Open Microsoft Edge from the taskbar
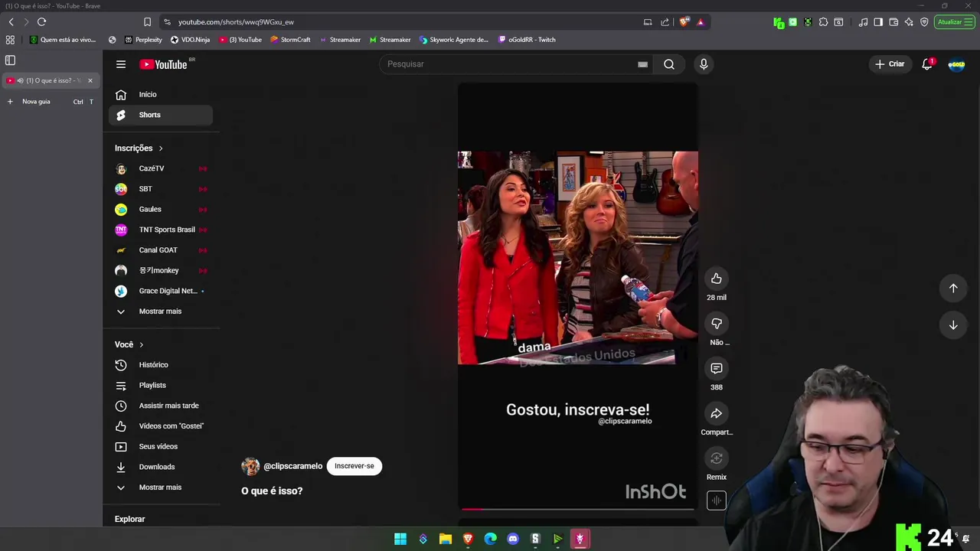Image resolution: width=980 pixels, height=551 pixels. pyautogui.click(x=491, y=539)
